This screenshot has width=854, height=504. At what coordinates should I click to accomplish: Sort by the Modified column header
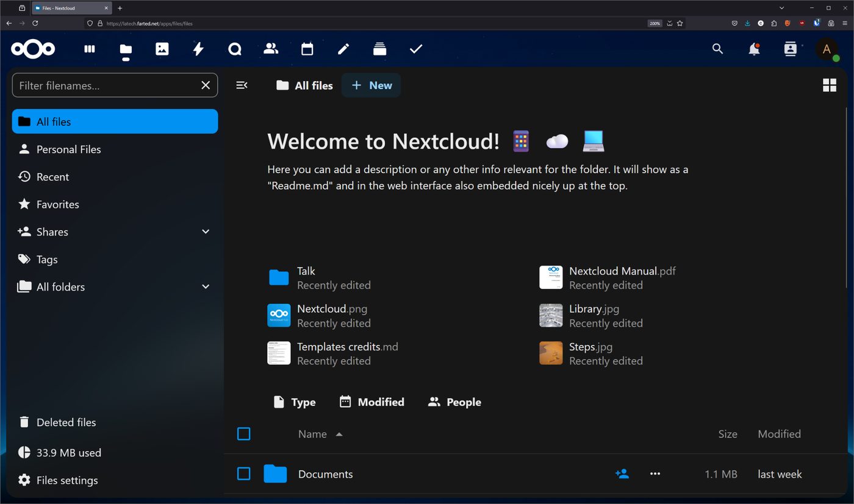(779, 434)
